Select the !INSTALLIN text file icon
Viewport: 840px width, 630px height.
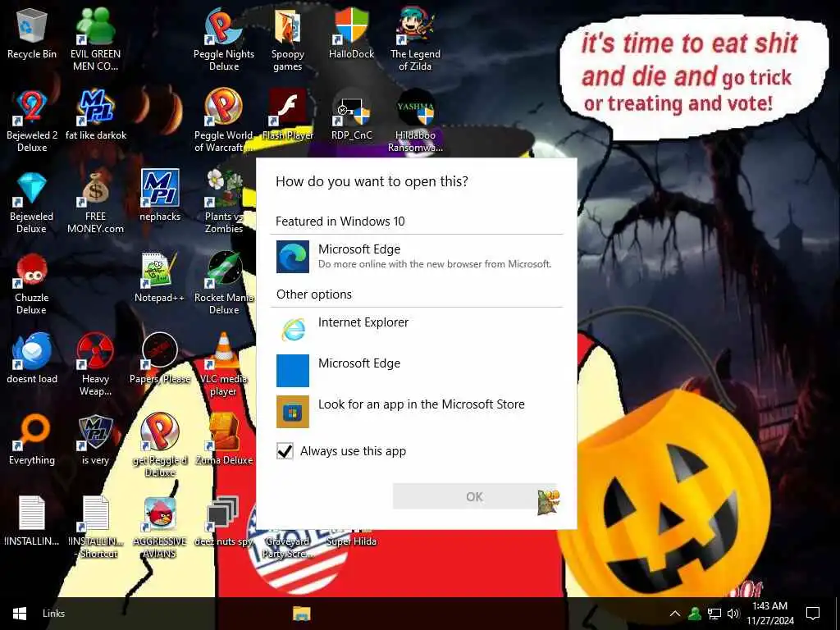pos(32,521)
